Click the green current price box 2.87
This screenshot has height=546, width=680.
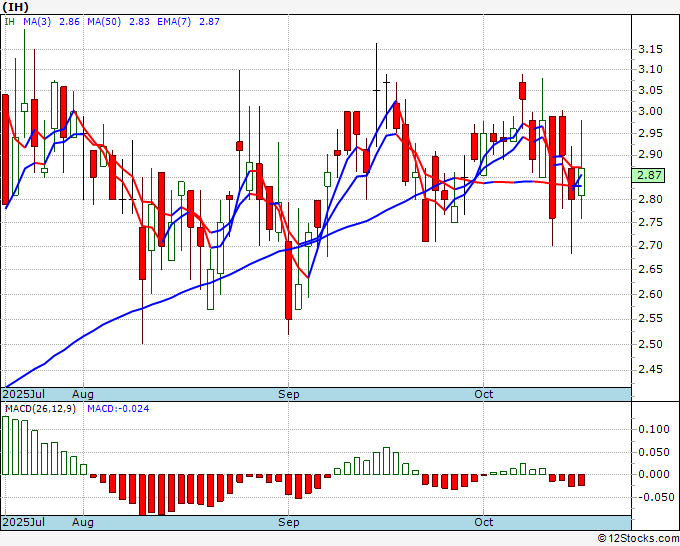click(648, 175)
